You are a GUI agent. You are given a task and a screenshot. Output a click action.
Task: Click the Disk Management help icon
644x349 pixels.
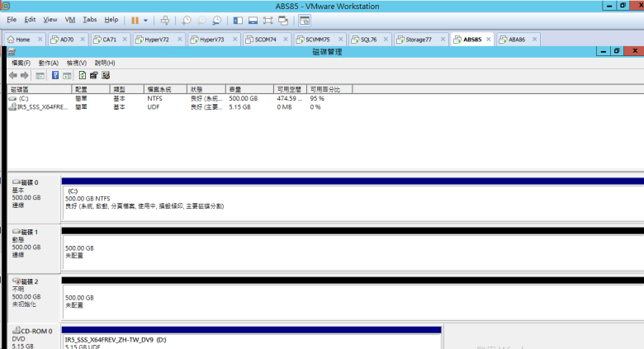55,75
